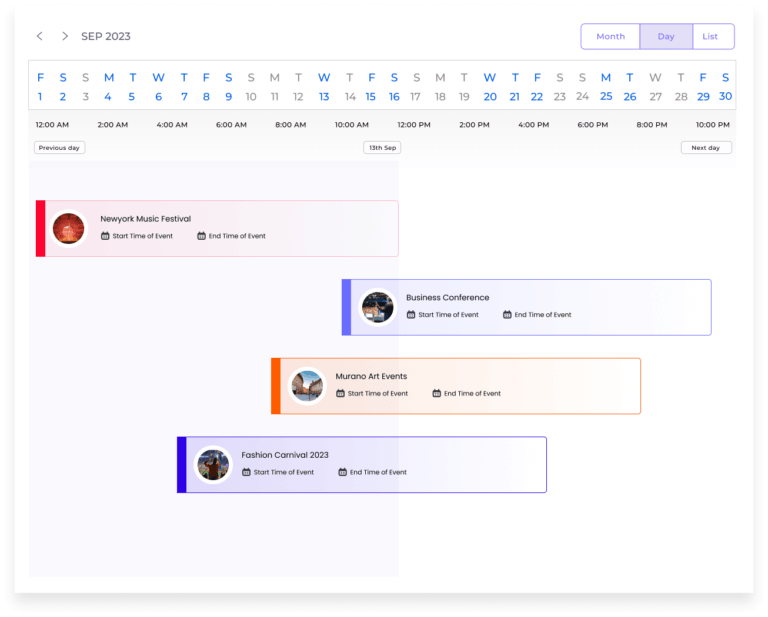Click calendar icon before Fashion Carnival 2023 start time

246,473
